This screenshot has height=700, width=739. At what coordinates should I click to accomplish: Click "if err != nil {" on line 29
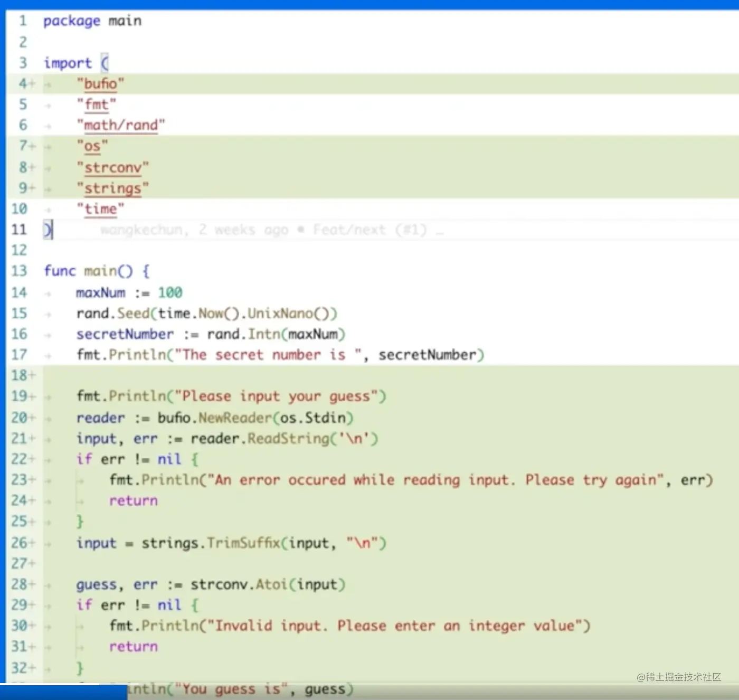pos(137,605)
